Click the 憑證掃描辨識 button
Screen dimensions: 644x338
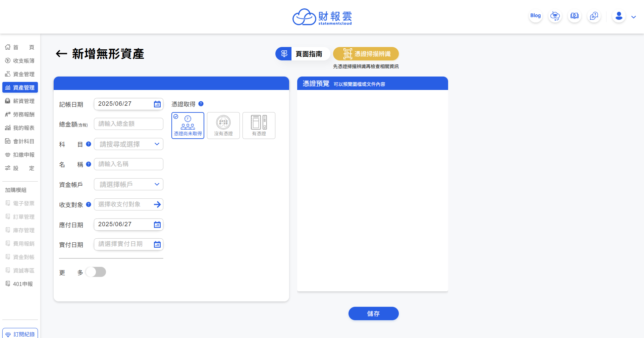point(366,54)
